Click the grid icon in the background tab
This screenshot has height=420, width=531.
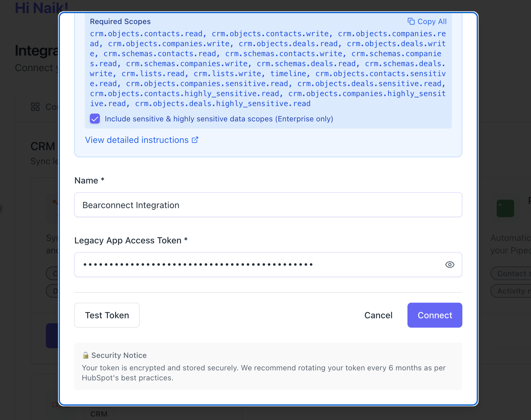(35, 107)
